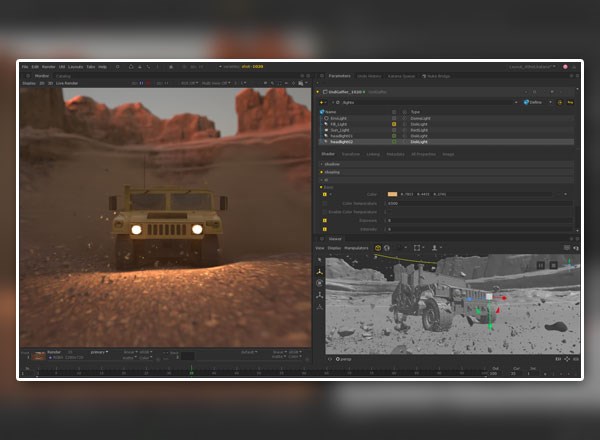
Task: Toggle the Sun_Light enable checkbox
Action: click(x=393, y=129)
